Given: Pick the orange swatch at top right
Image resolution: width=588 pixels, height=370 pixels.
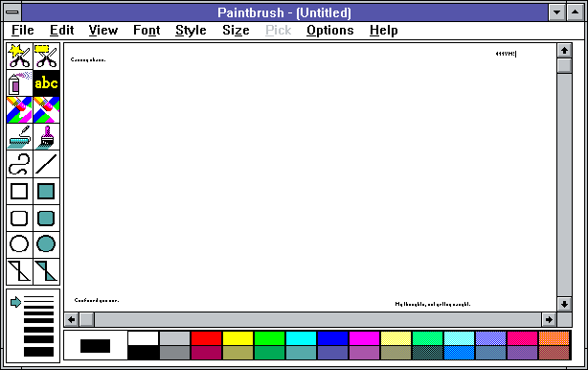Looking at the screenshot, I should (554, 338).
